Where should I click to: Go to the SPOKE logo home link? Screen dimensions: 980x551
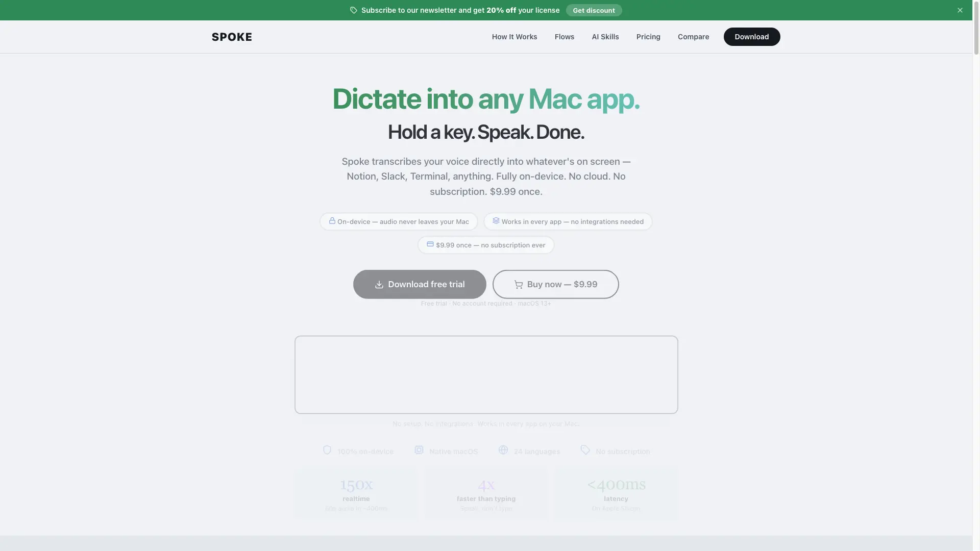pyautogui.click(x=232, y=37)
